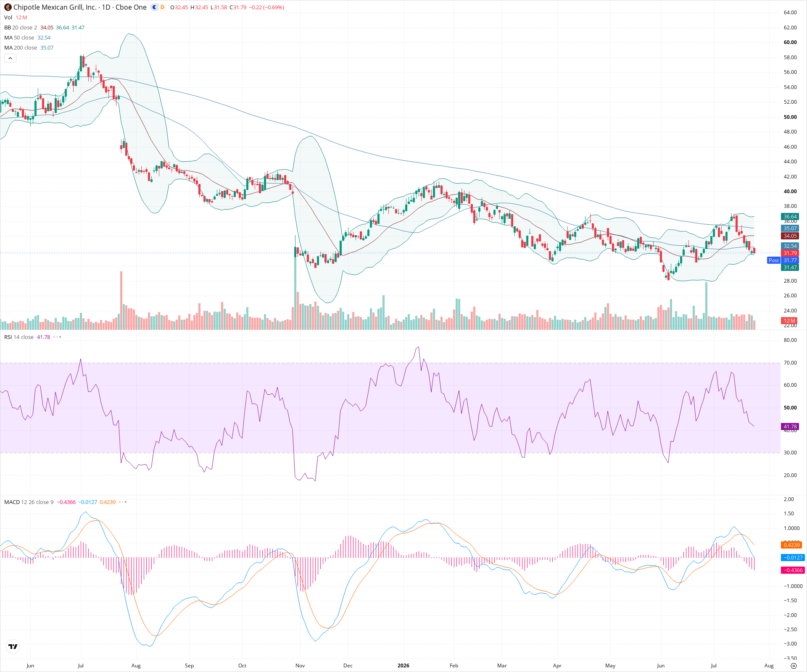Open the MACD legend more-options dots
Image resolution: width=807 pixels, height=672 pixels.
click(123, 502)
